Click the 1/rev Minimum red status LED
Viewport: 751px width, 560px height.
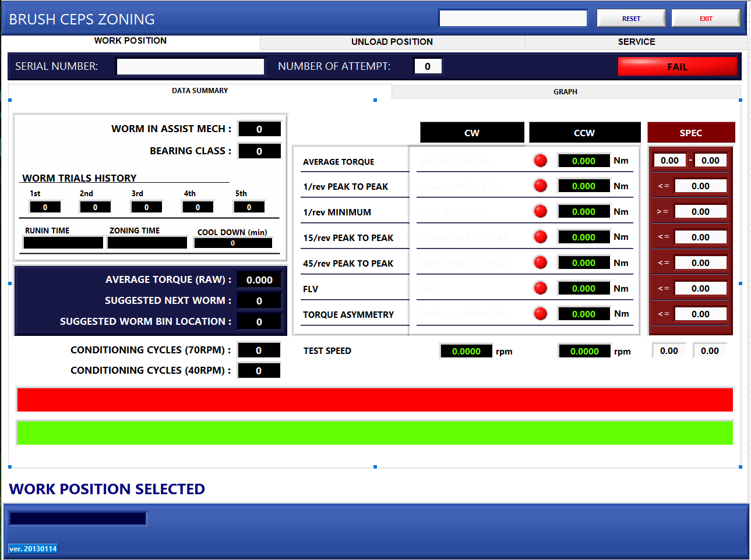click(x=540, y=211)
